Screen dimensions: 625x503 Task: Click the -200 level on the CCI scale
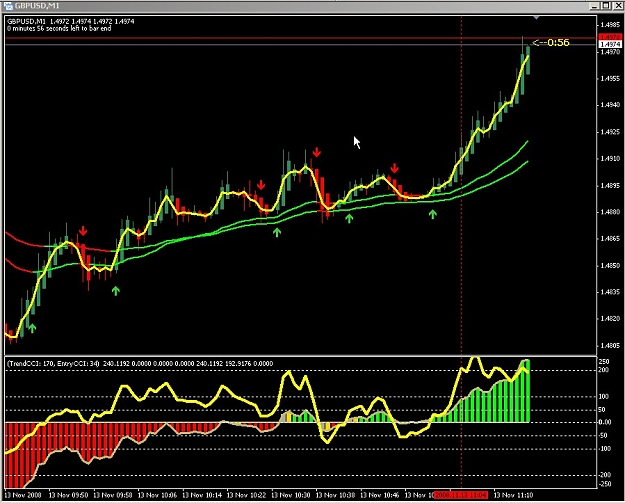[605, 475]
